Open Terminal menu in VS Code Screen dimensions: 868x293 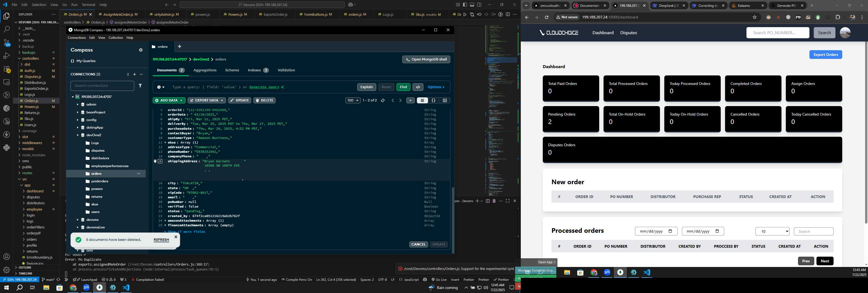point(88,5)
